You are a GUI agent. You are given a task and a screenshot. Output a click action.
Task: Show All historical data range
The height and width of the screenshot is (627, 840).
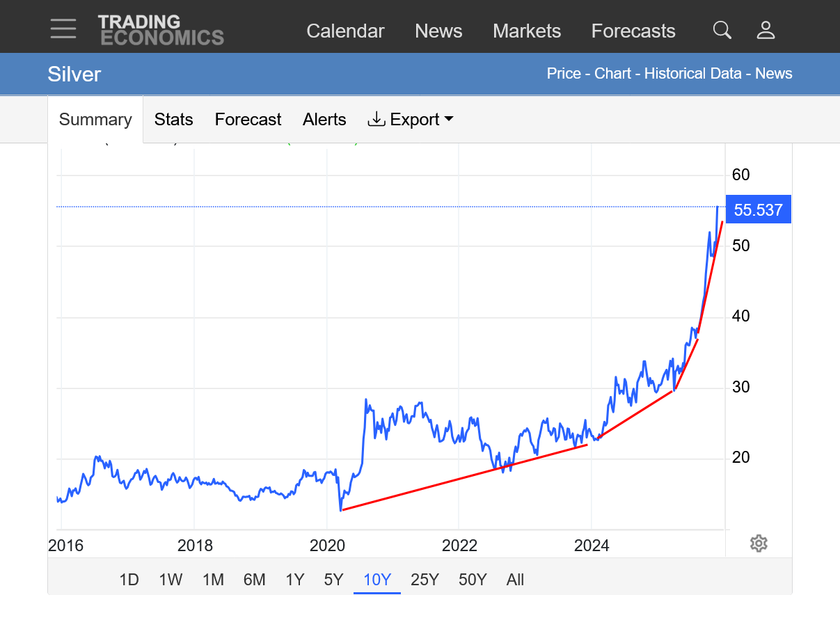[x=515, y=580]
